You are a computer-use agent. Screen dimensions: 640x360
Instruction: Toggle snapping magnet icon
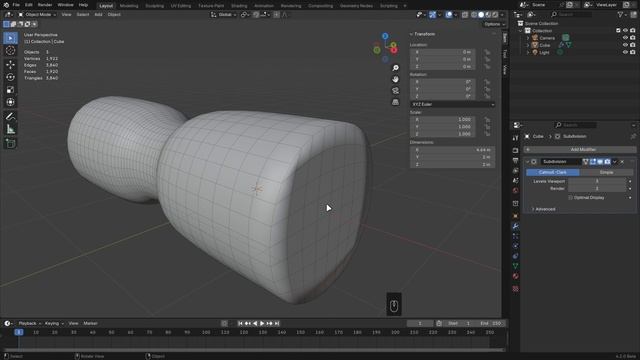tap(256, 15)
